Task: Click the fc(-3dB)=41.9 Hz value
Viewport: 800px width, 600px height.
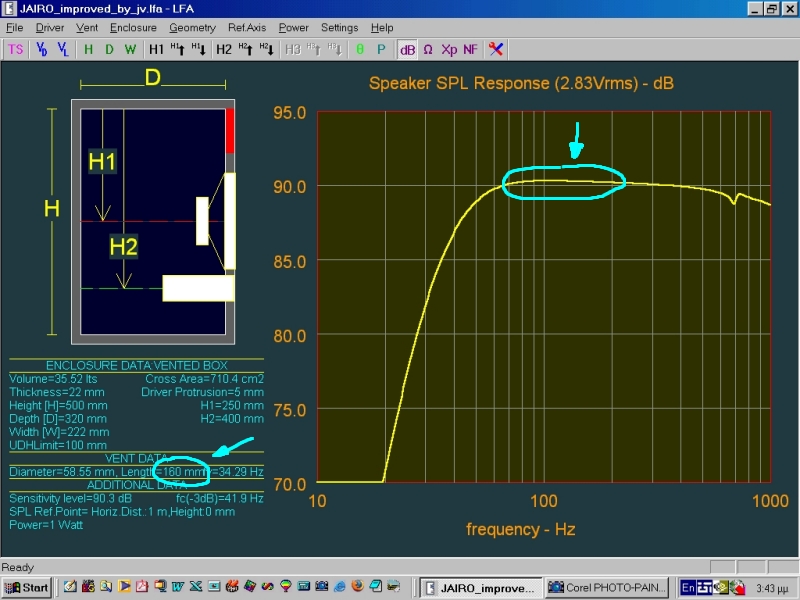Action: point(219,498)
